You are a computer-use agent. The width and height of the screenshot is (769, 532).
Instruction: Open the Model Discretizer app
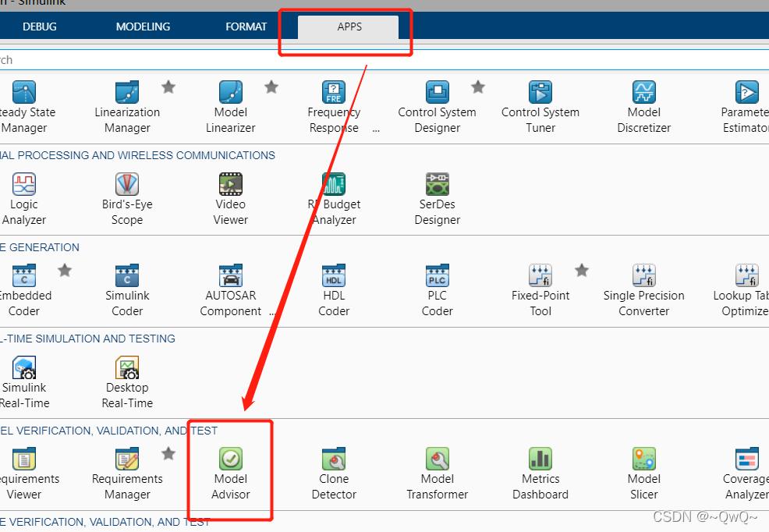pos(644,107)
